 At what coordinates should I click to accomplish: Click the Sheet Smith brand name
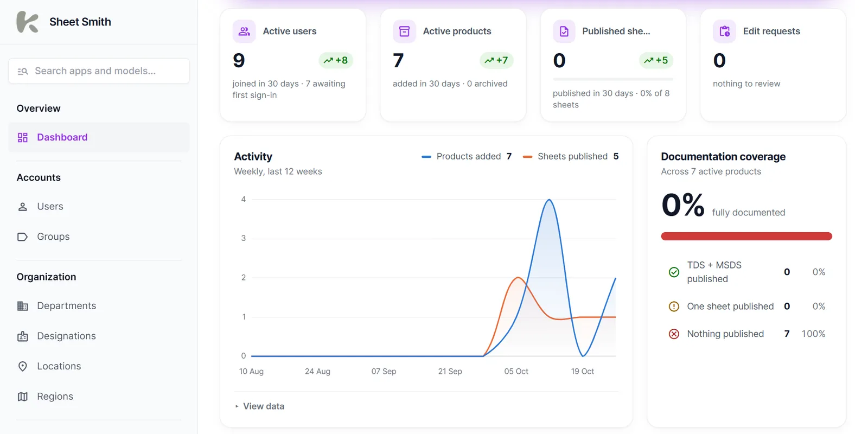pos(80,22)
